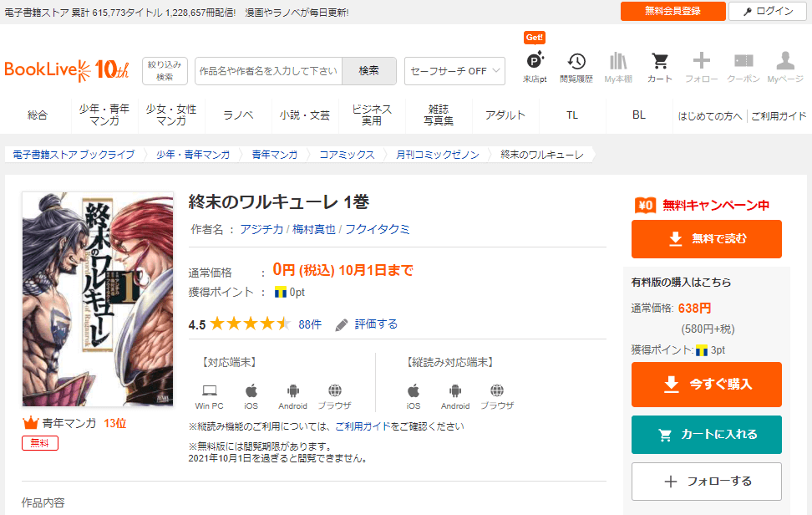Toggle the フォローする follow button
Image resolution: width=812 pixels, height=515 pixels.
point(706,482)
